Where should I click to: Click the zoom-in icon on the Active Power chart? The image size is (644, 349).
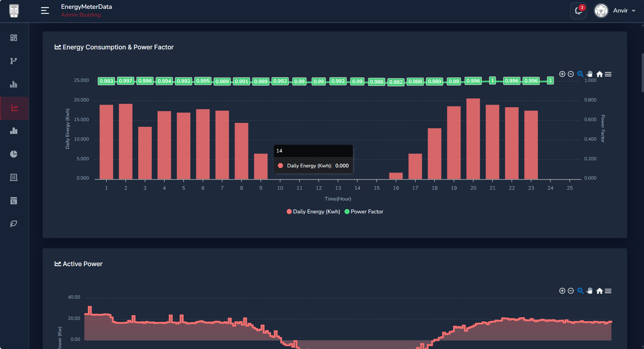[x=562, y=290]
